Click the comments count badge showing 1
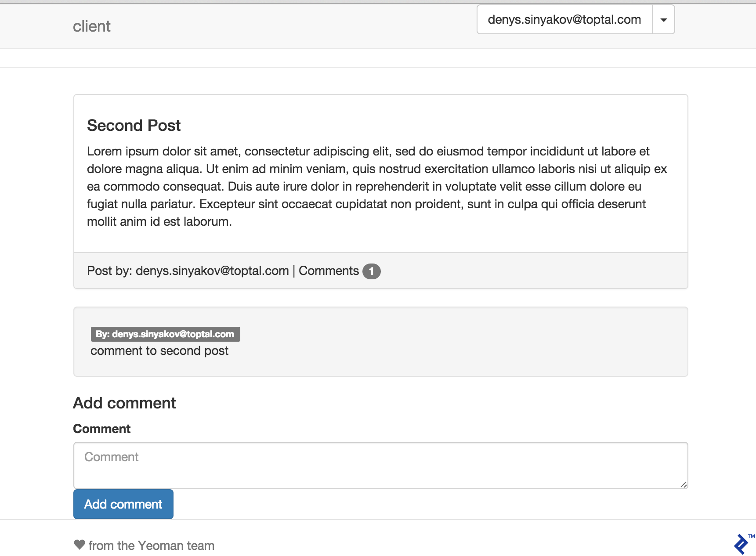This screenshot has width=756, height=556. point(371,271)
